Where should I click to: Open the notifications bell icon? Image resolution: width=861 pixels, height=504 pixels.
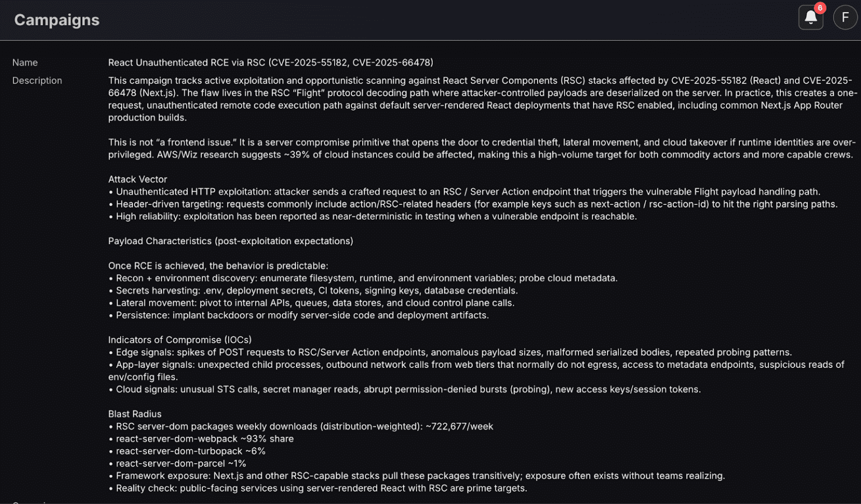[x=811, y=17]
